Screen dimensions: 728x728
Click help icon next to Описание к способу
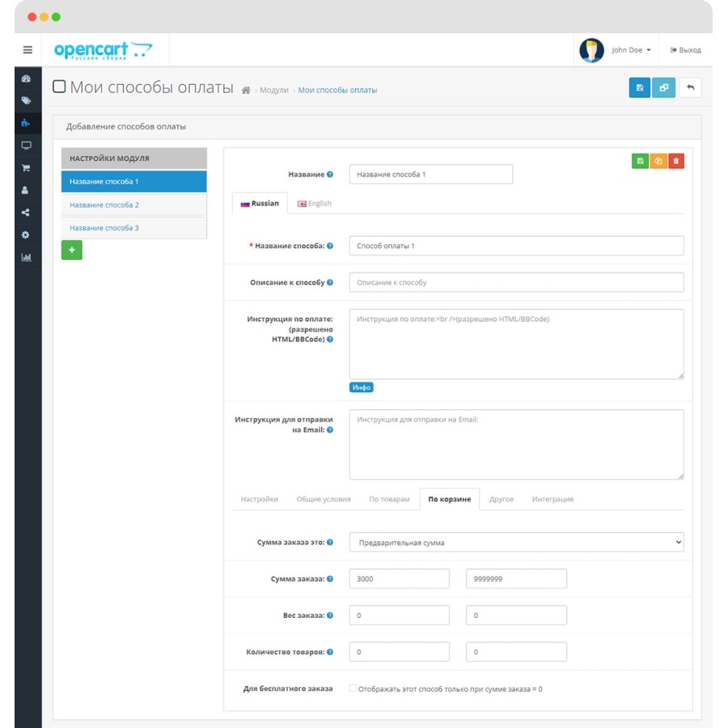point(330,282)
